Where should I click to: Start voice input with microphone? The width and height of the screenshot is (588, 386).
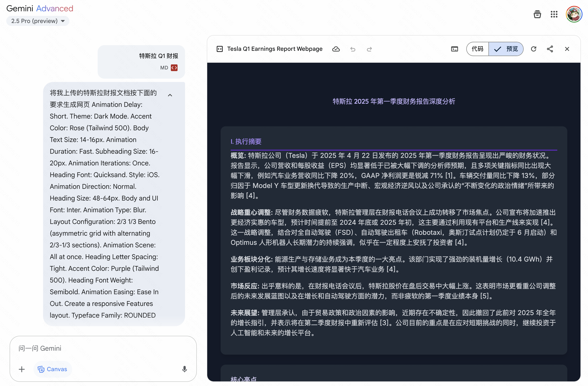[184, 369]
